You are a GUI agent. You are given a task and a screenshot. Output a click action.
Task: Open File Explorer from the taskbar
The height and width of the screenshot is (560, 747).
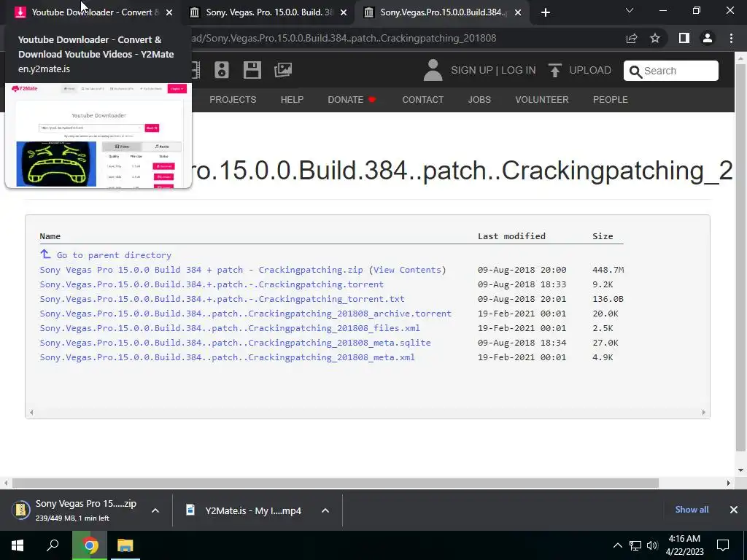(x=125, y=545)
